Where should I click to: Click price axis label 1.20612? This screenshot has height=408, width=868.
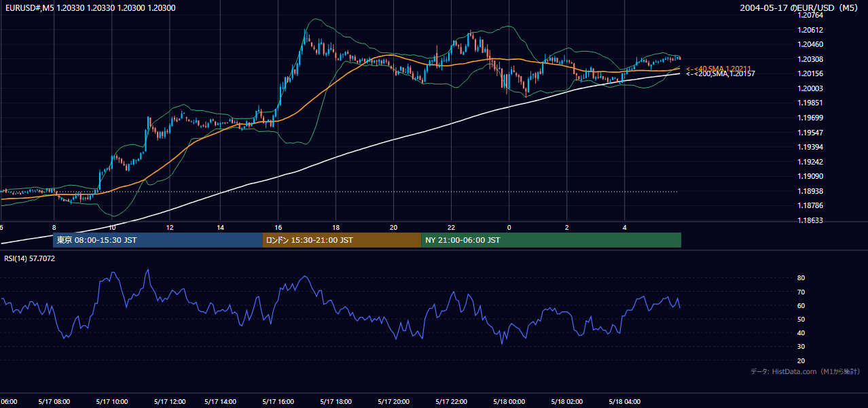click(x=810, y=30)
